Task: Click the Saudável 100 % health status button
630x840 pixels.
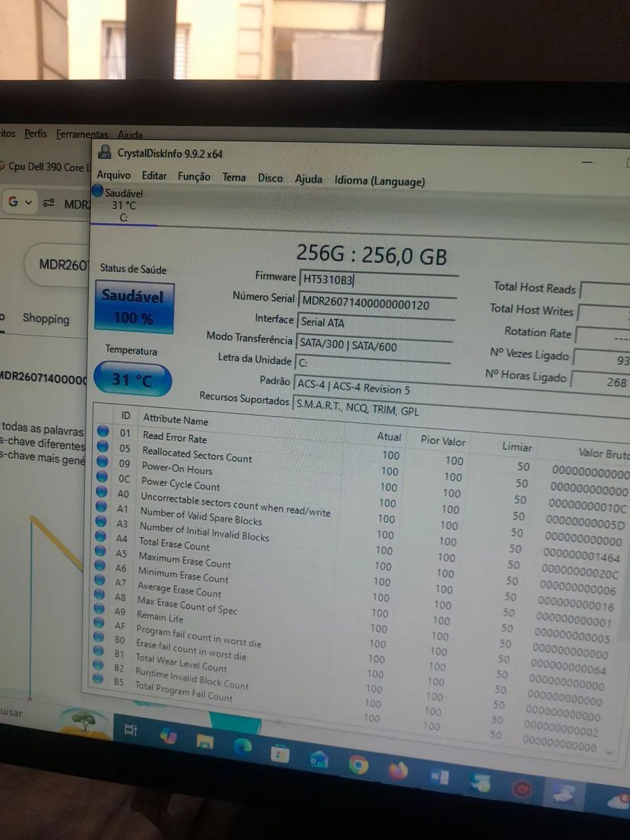Action: (134, 307)
